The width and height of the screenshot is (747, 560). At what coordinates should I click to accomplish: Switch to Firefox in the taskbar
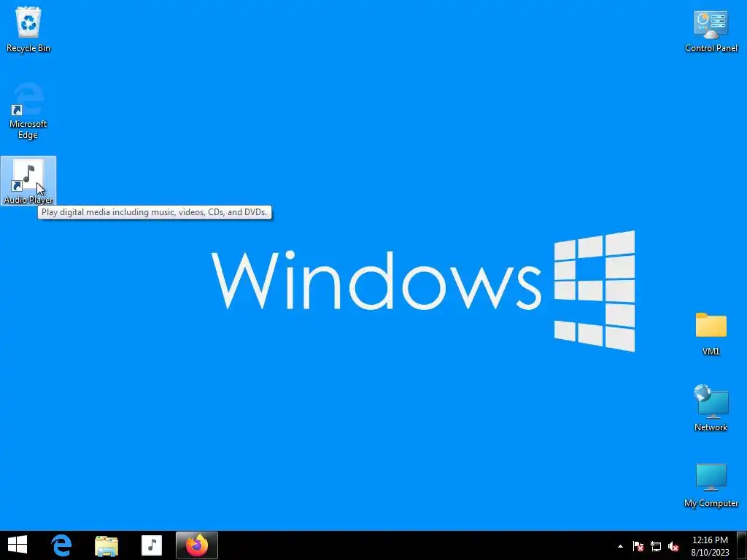click(x=197, y=545)
